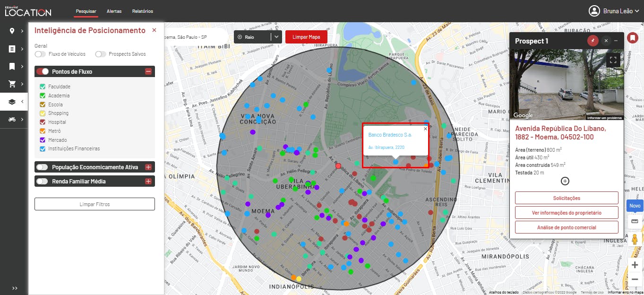Open the Banco Bradesco S.A. link
This screenshot has height=295, width=644.
(x=390, y=135)
